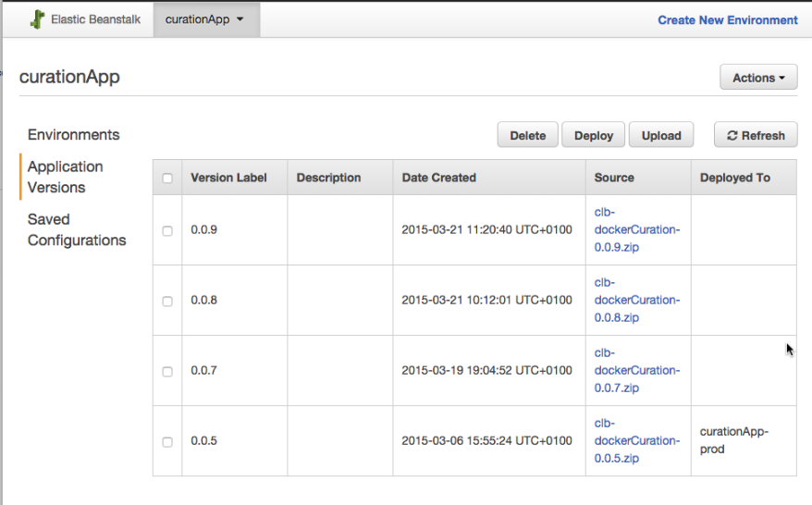Select the Application Versions tab
The height and width of the screenshot is (505, 812).
(66, 177)
